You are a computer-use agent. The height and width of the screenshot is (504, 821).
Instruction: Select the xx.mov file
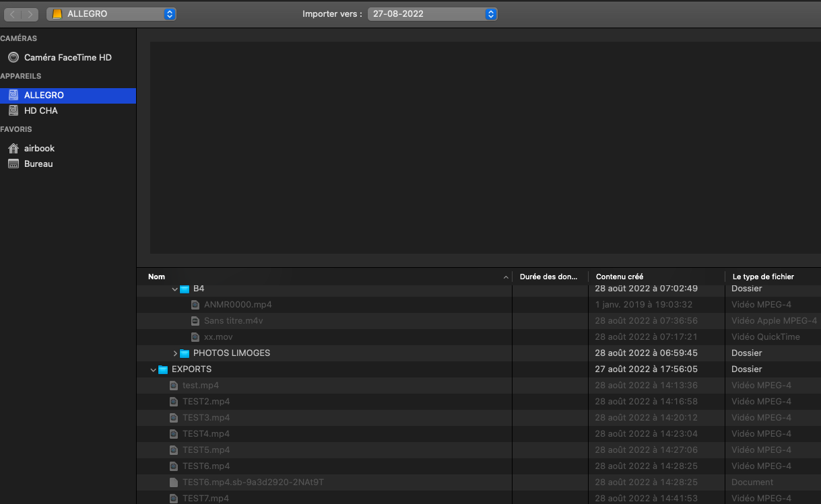[x=218, y=337]
